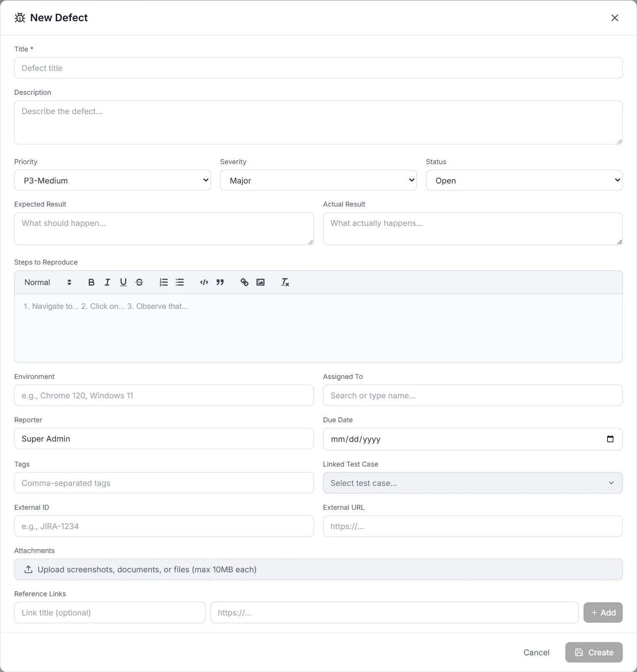Expand the Linked Test Case selector
The height and width of the screenshot is (672, 637).
(x=472, y=483)
